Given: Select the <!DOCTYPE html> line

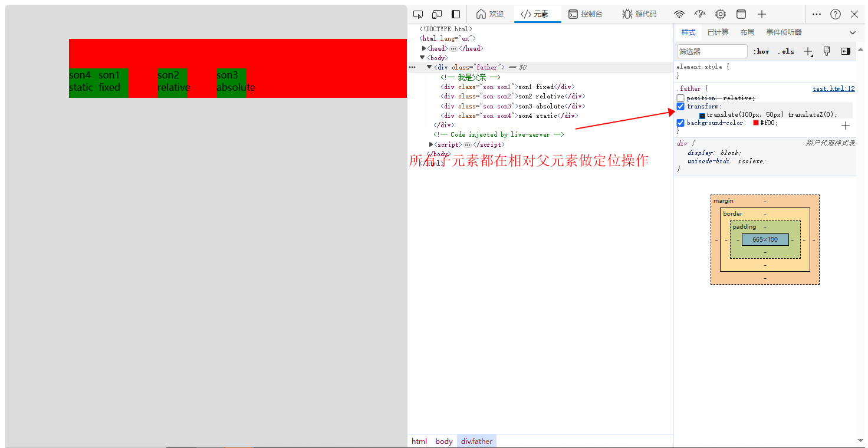Looking at the screenshot, I should point(446,29).
